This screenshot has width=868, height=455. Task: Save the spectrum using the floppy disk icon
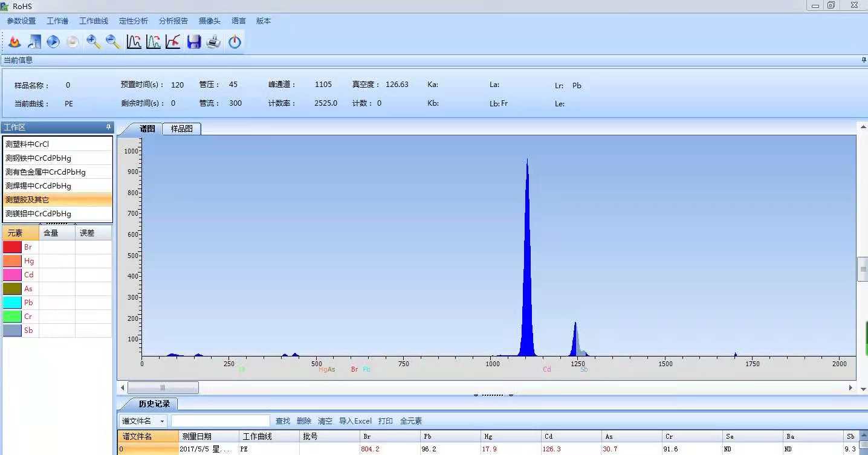point(193,42)
